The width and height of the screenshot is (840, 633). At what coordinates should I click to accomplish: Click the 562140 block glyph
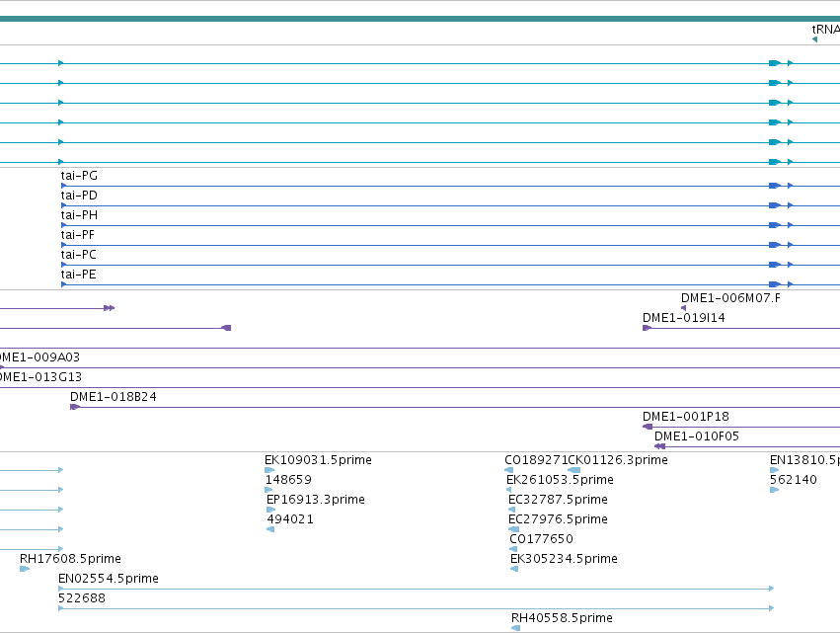774,491
